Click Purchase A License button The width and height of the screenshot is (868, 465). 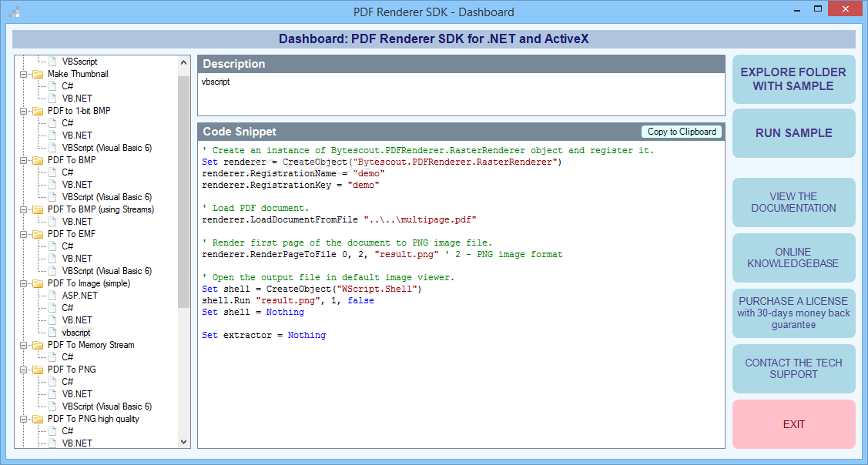pyautogui.click(x=794, y=313)
